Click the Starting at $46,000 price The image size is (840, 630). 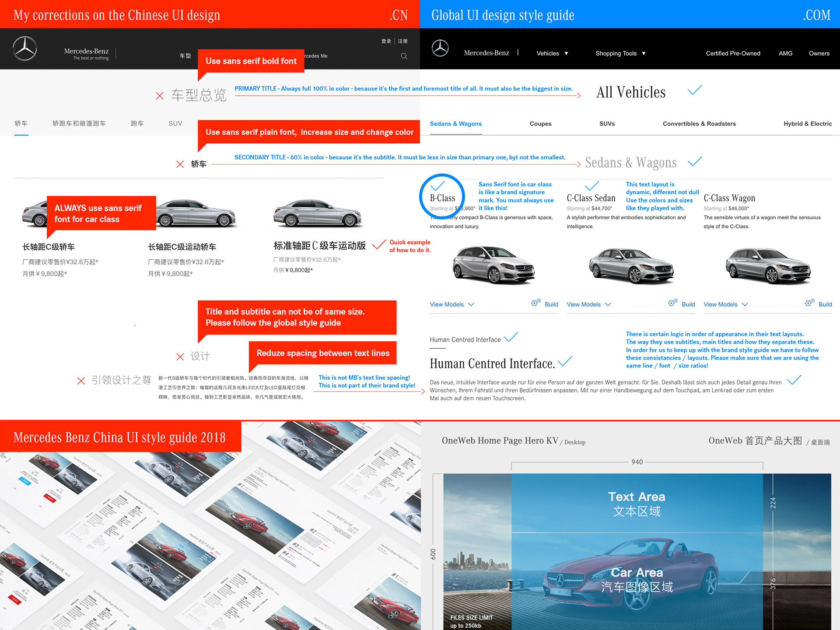(x=726, y=209)
